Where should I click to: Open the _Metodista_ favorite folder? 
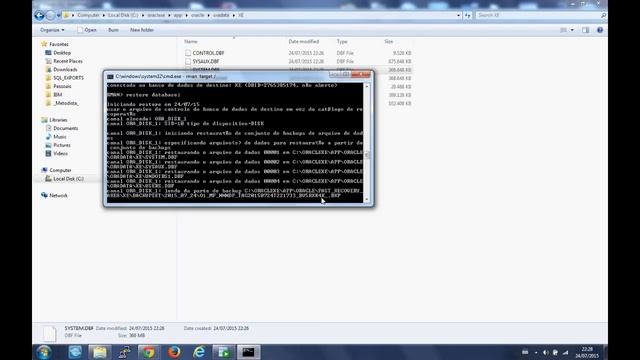66,103
